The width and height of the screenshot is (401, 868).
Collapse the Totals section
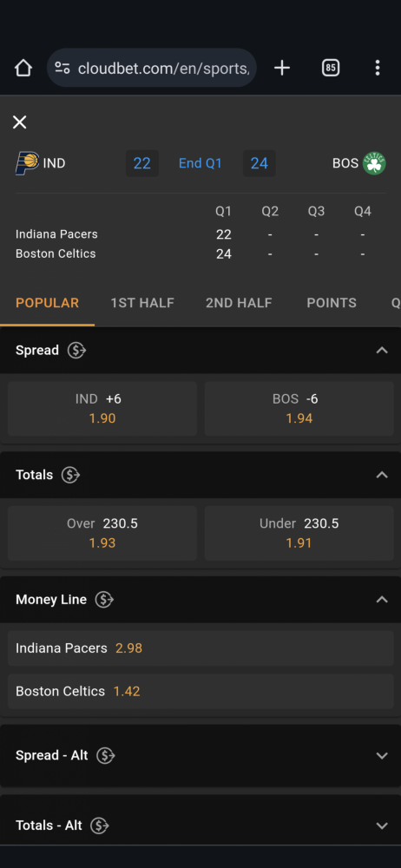tap(382, 475)
